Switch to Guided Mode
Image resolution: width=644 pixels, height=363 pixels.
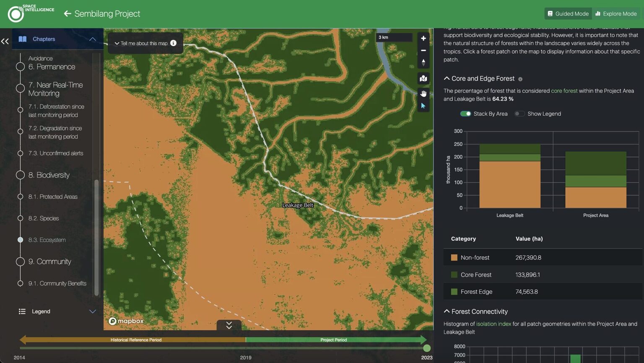tap(568, 13)
